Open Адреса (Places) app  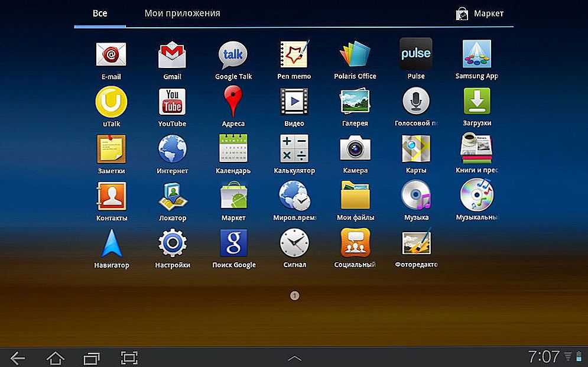[233, 101]
